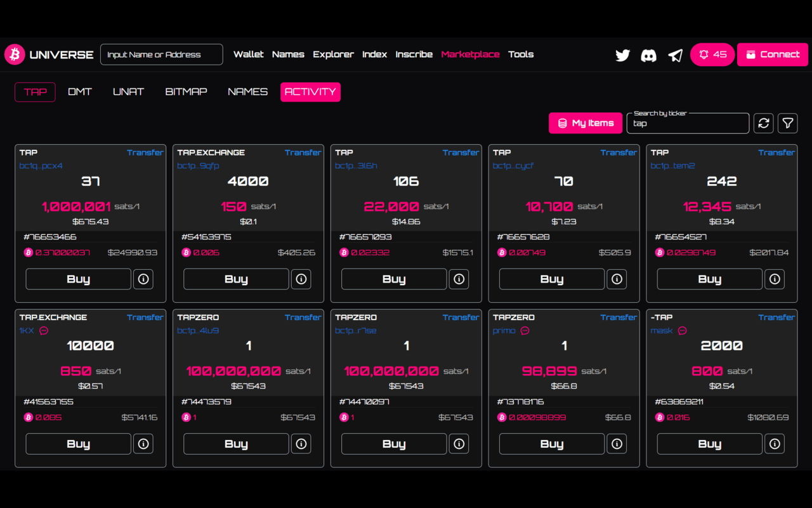Open the Discord server icon

[x=648, y=55]
